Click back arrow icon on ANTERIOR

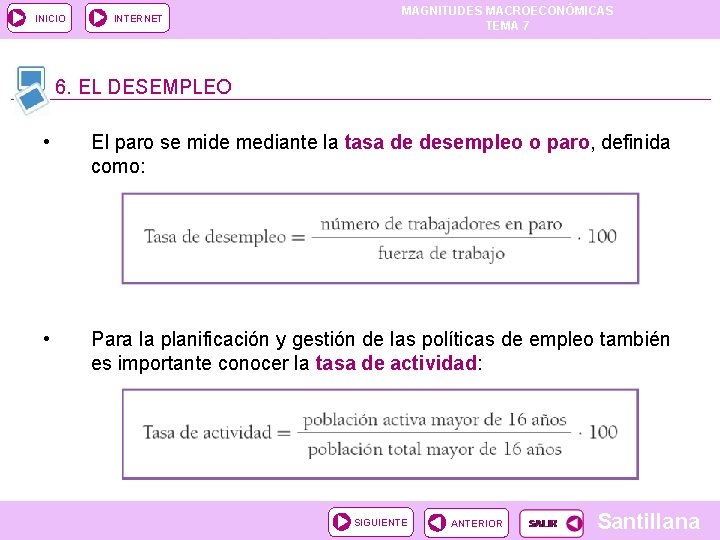click(x=437, y=523)
